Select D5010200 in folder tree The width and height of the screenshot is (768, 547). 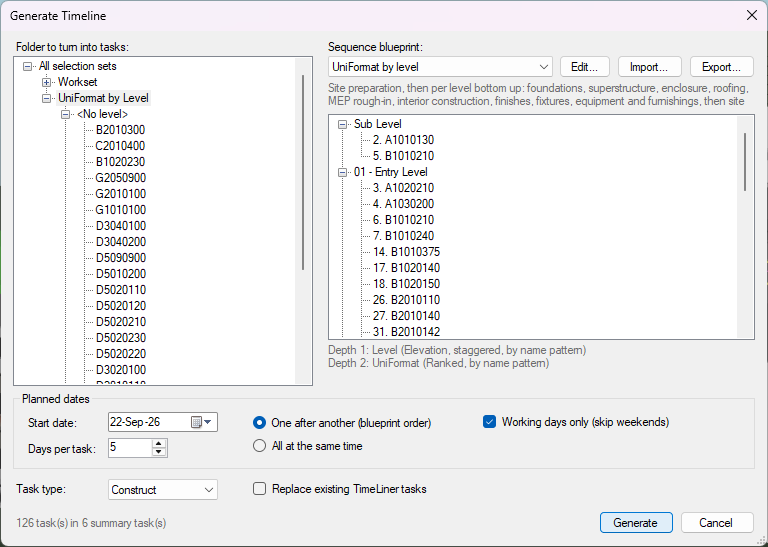pyautogui.click(x=120, y=274)
